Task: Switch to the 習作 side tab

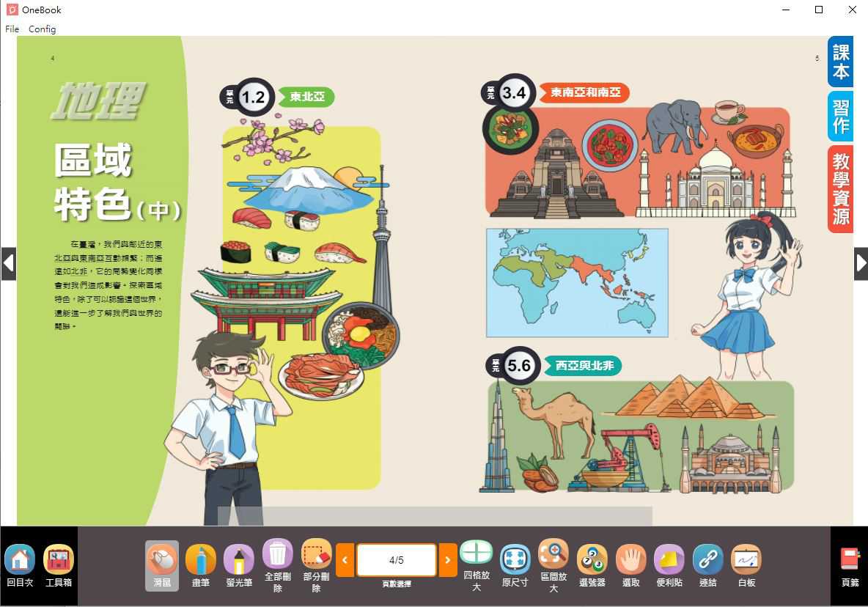Action: (x=840, y=117)
